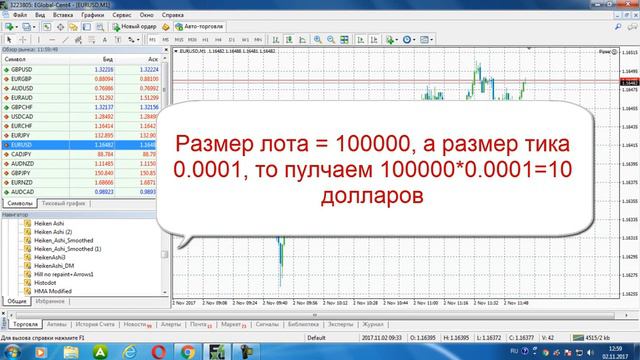Open the Справка menu
The width and height of the screenshot is (640, 360).
tap(173, 15)
